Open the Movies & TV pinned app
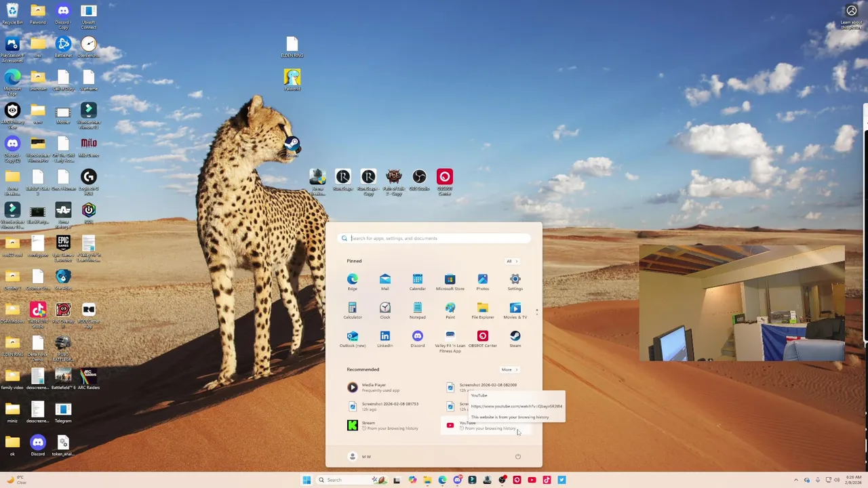The image size is (868, 488). pyautogui.click(x=515, y=310)
